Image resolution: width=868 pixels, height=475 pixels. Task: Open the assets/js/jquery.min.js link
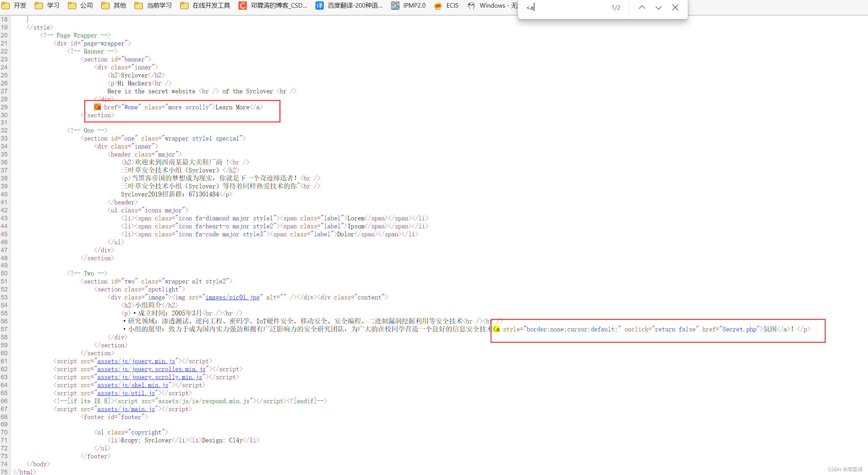[137, 361]
